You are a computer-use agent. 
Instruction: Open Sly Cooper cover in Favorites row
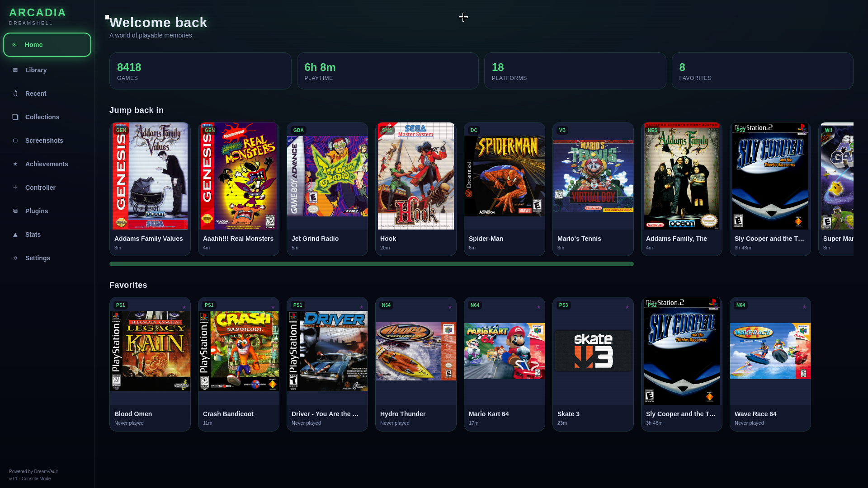pyautogui.click(x=682, y=351)
